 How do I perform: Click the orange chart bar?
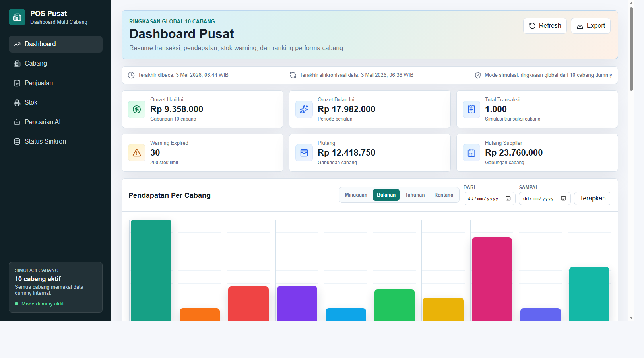point(200,315)
